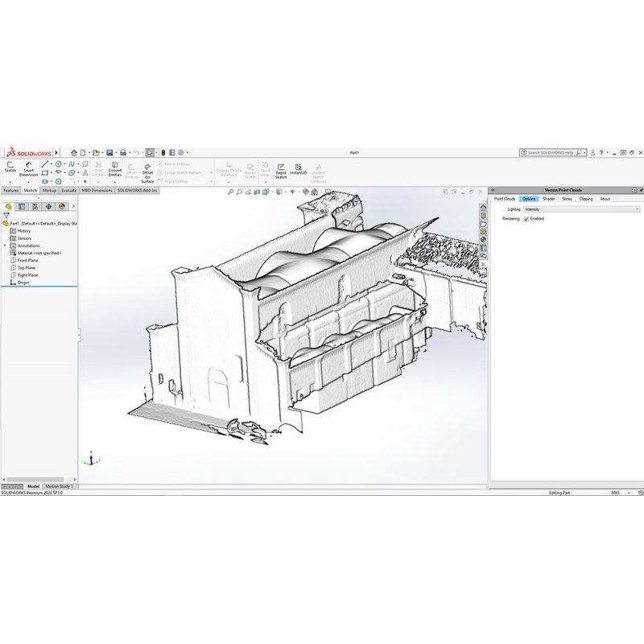
Task: Click the Search SOLIDWORKS Help field
Action: [x=551, y=152]
